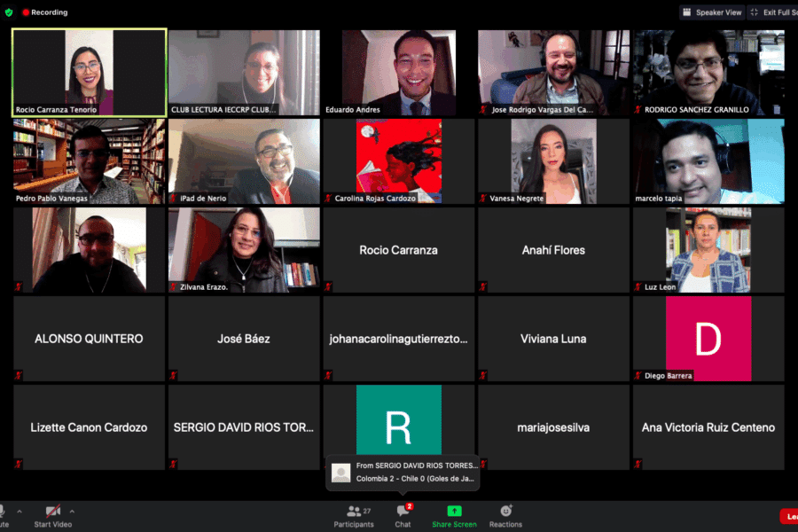Expand audio options arrow next to mute
The height and width of the screenshot is (532, 798).
(x=20, y=511)
